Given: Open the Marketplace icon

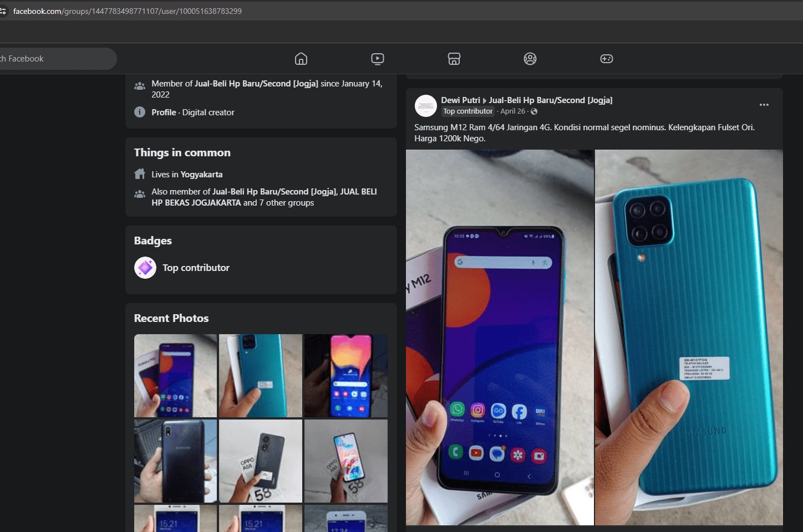Looking at the screenshot, I should [454, 59].
